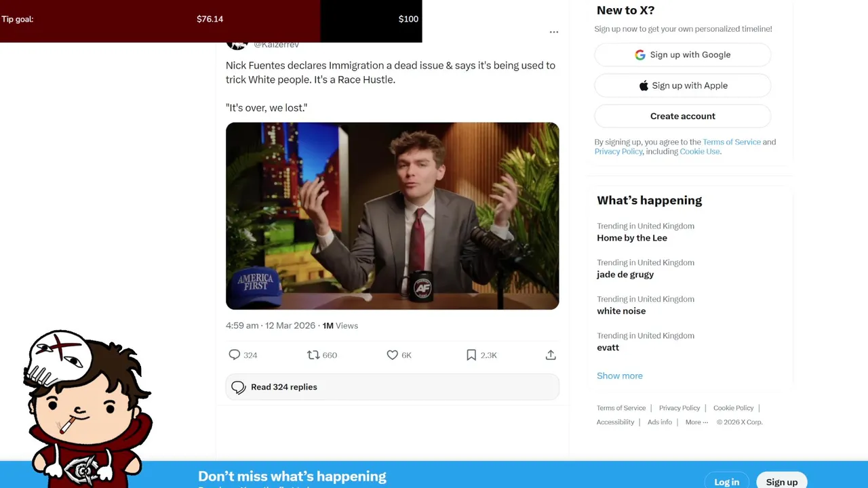The image size is (868, 488).
Task: Click the share icon below the post
Action: coord(551,354)
